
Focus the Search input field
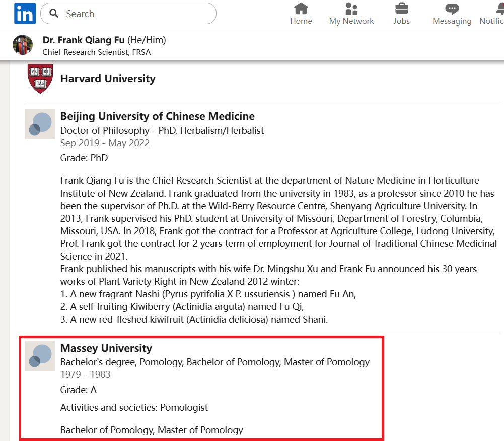[128, 14]
